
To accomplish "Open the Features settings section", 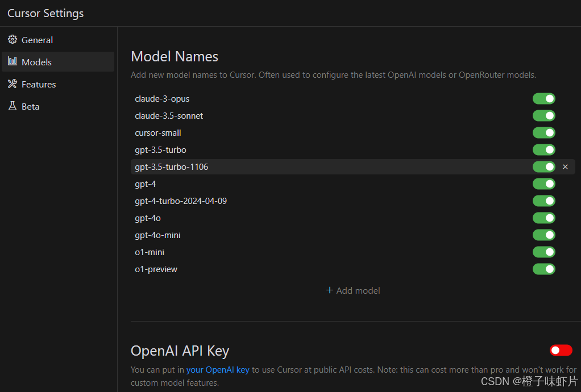I will [x=58, y=84].
